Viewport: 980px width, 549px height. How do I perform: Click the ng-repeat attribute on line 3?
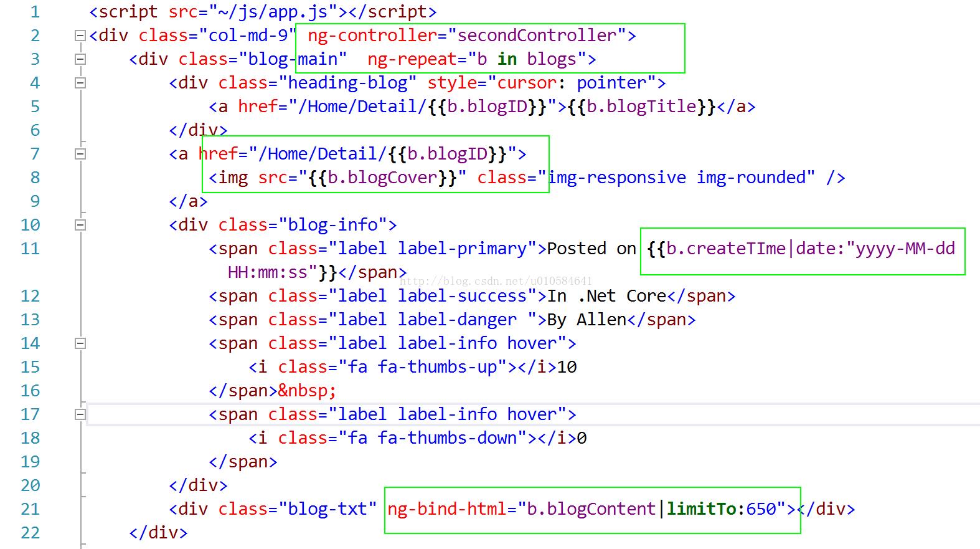click(x=412, y=59)
